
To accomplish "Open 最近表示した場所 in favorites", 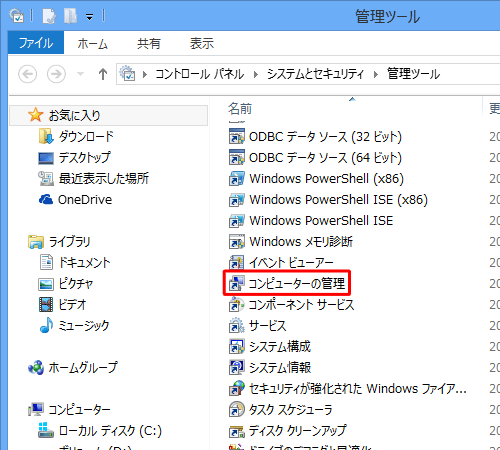I will [104, 178].
